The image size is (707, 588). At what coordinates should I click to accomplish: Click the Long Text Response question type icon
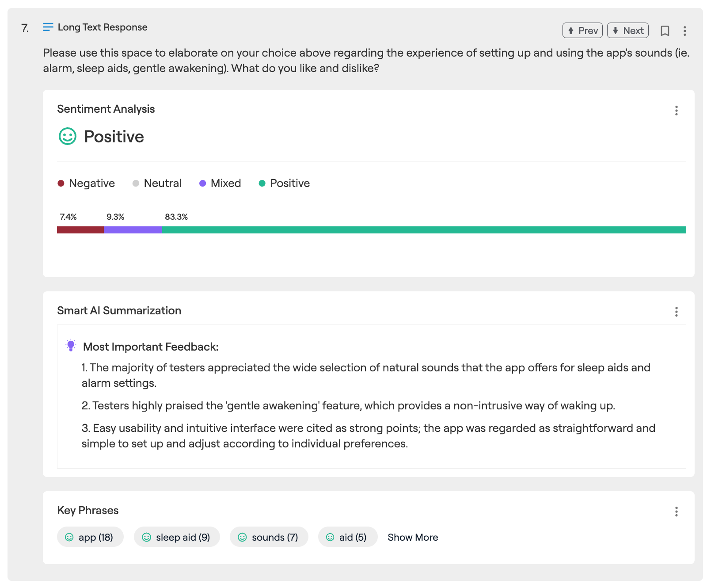click(47, 27)
